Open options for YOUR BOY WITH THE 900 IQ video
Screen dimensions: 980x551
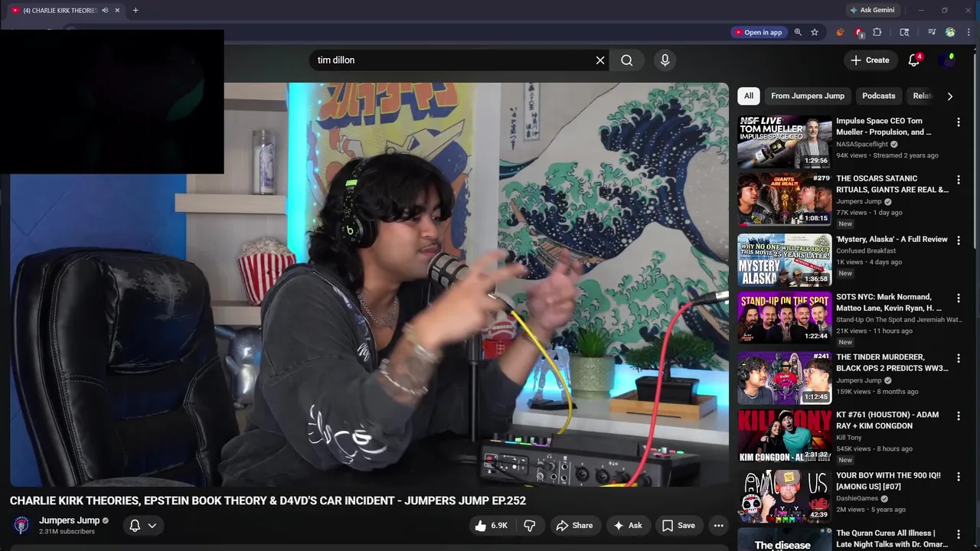point(958,477)
